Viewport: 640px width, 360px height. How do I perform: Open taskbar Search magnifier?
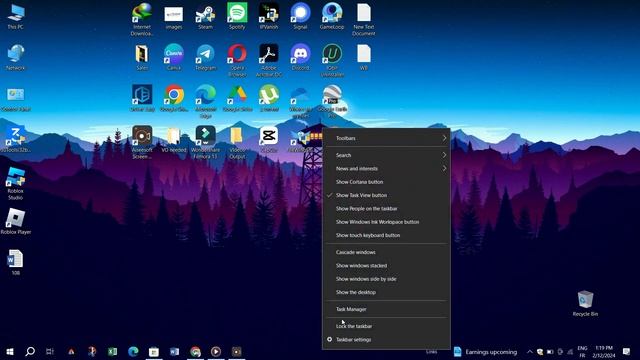tap(30, 351)
